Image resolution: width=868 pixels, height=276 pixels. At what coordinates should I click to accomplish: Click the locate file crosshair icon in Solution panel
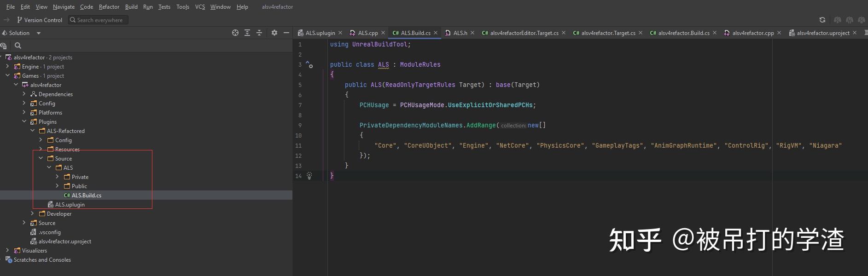[x=235, y=33]
